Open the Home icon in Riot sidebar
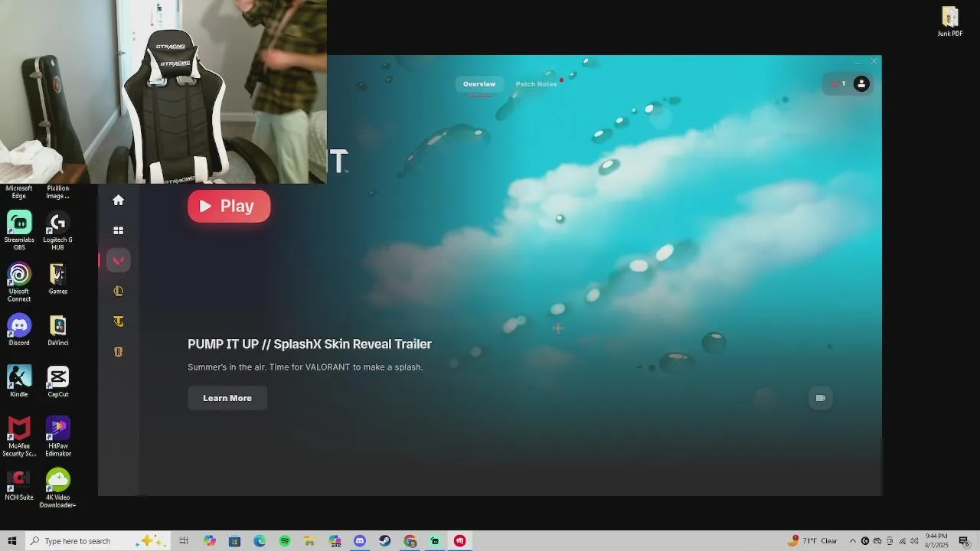 (118, 200)
